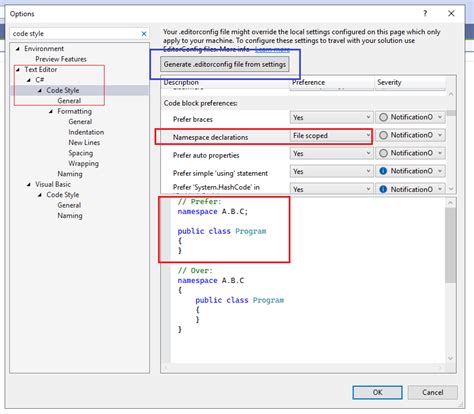Screen dimensions: 474x414
Task: Open the 'Learn more' link
Action: point(272,49)
